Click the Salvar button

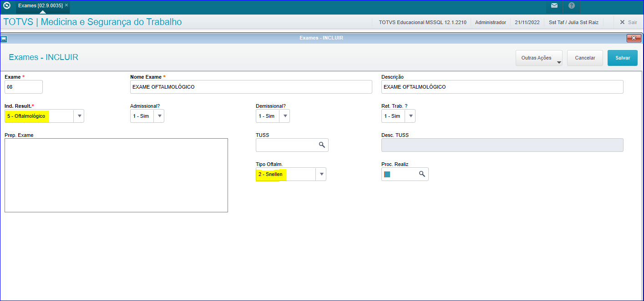[623, 58]
